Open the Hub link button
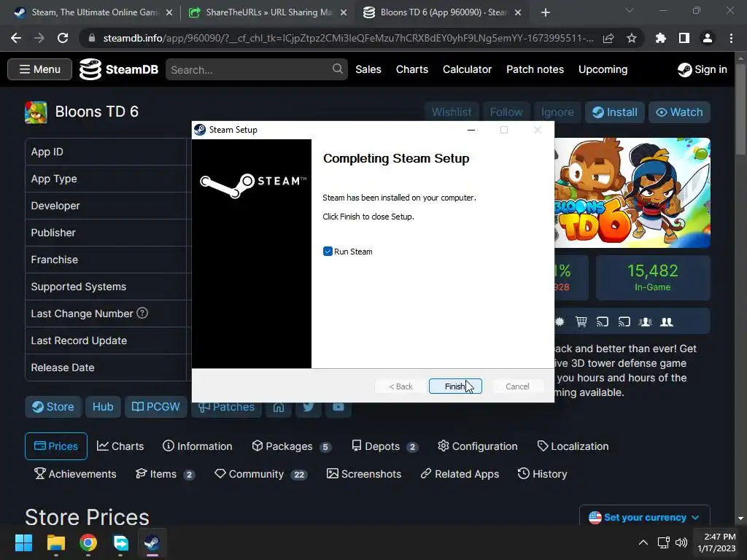747x560 pixels. coord(103,407)
